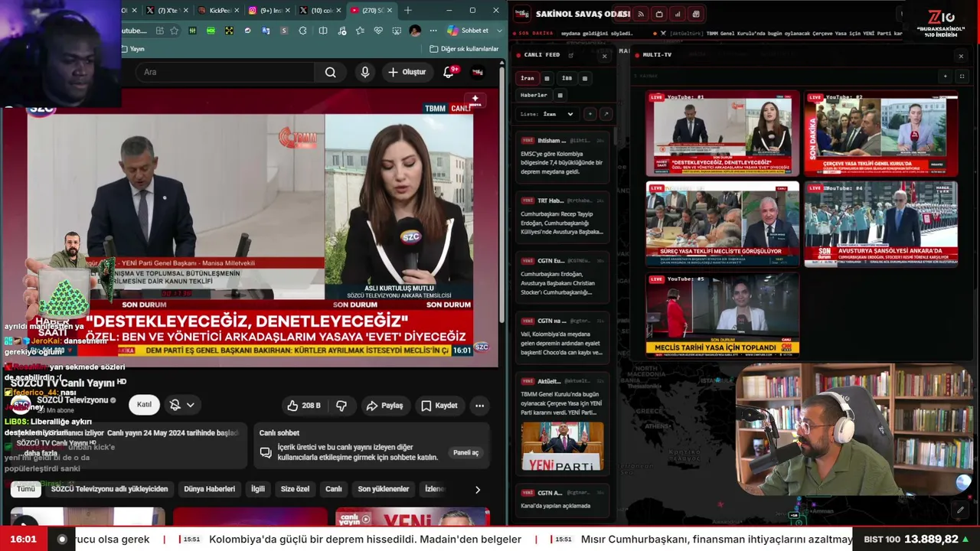Open browser profile avatar in toolbar
Screen dimensions: 980x551
click(x=415, y=31)
